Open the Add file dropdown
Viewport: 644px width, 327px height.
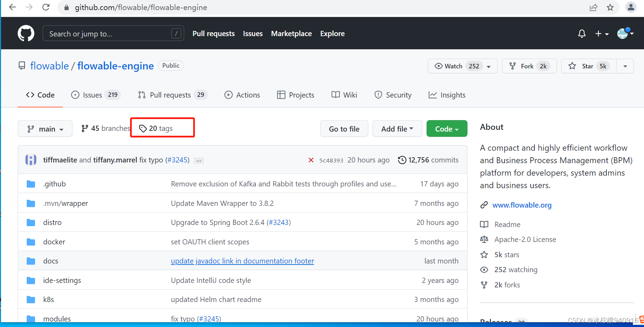pos(397,129)
